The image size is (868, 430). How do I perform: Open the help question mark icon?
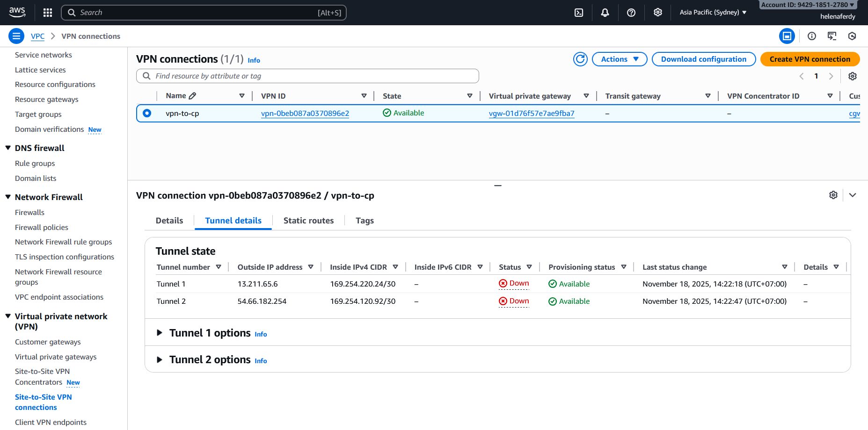click(x=631, y=13)
